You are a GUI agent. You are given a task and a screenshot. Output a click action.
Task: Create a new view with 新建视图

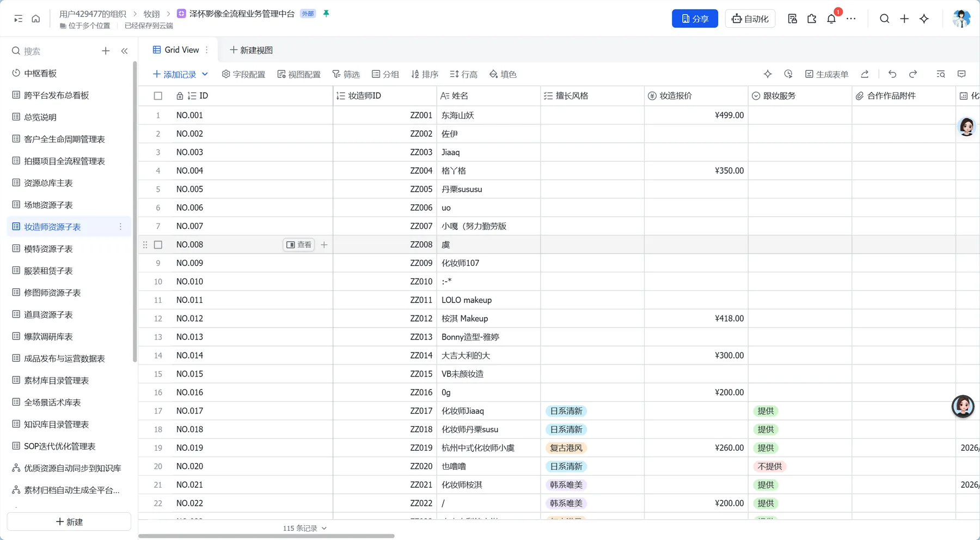coord(252,50)
